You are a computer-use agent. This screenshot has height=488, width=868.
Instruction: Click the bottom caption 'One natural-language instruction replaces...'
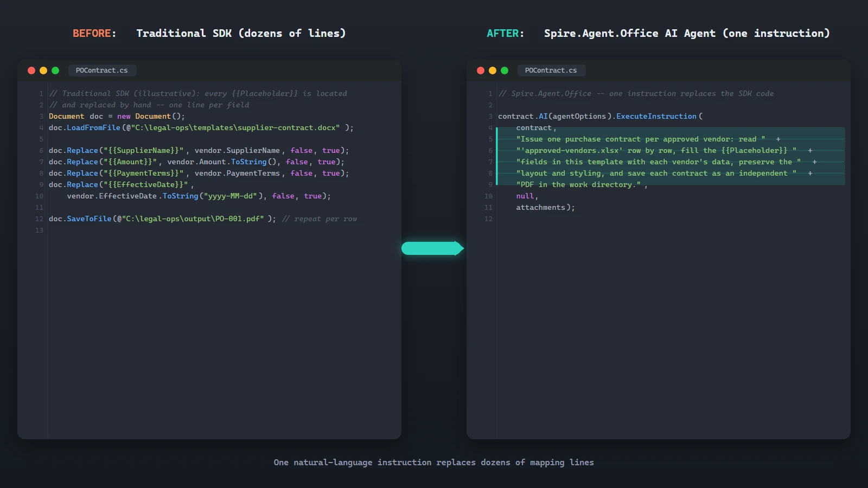point(433,463)
